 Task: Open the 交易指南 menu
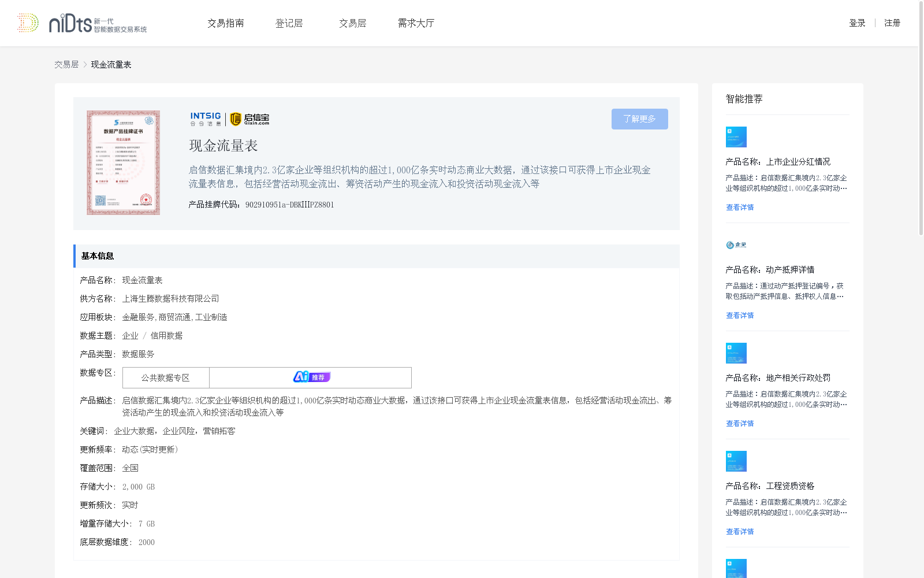point(226,23)
